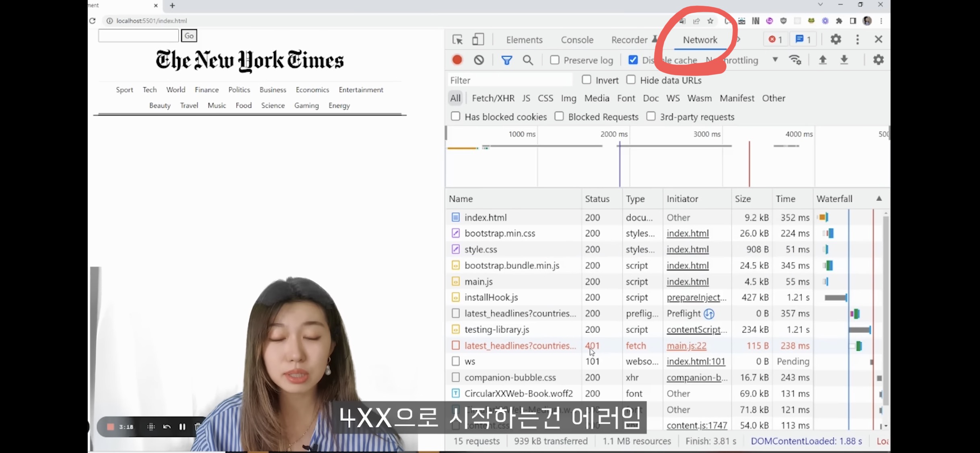Screen dimensions: 980x453
Task: Open a new browser tab
Action: [172, 6]
